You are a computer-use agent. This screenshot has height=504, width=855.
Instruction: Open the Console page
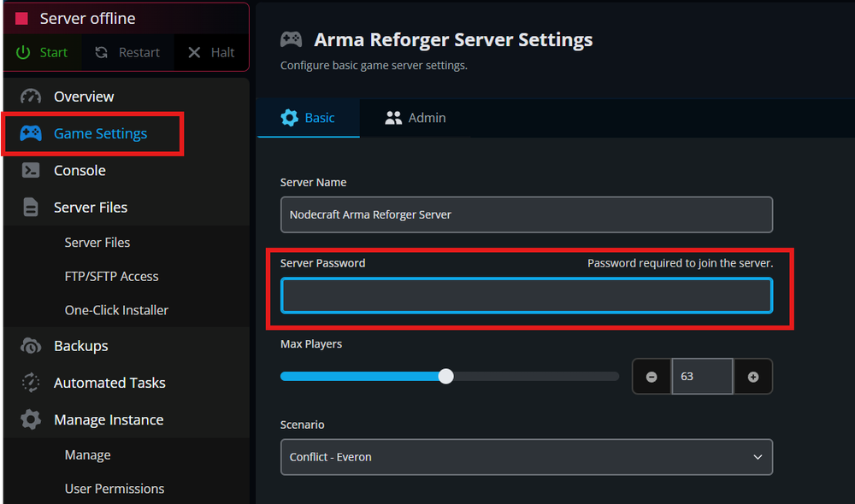[126, 171]
